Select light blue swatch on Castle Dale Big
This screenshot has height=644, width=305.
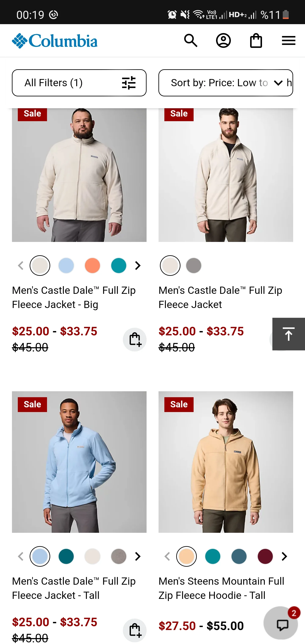tap(66, 265)
